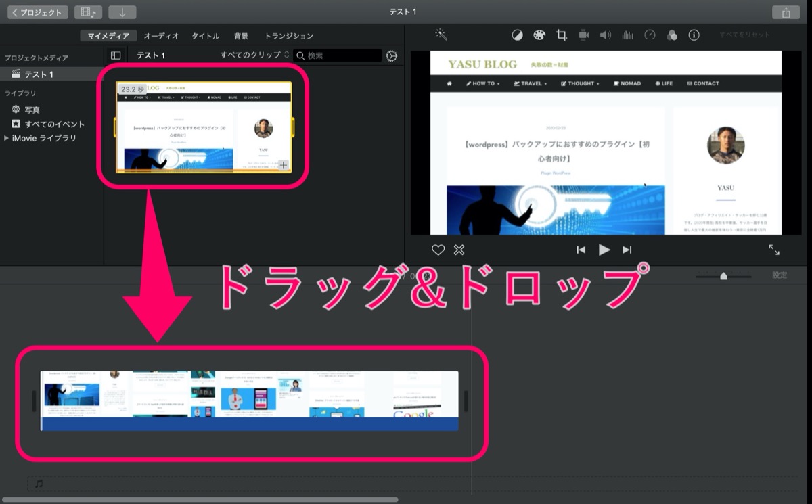Enter fullscreen playback with the arrows icon
Viewport: 812px width, 504px height.
pos(774,250)
